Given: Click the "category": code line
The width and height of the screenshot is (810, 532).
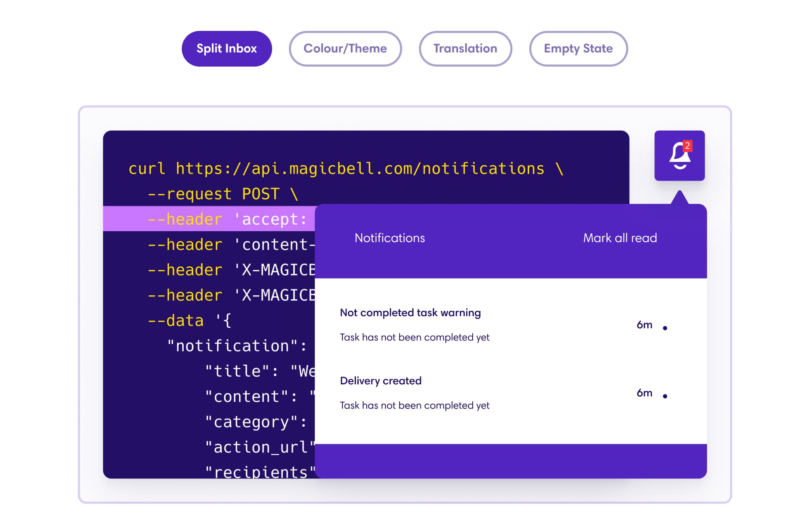Looking at the screenshot, I should click(256, 422).
